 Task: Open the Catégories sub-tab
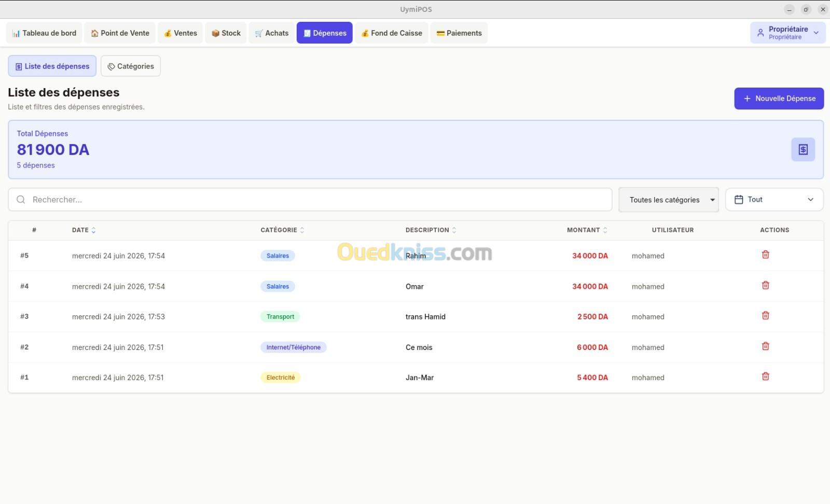(130, 66)
